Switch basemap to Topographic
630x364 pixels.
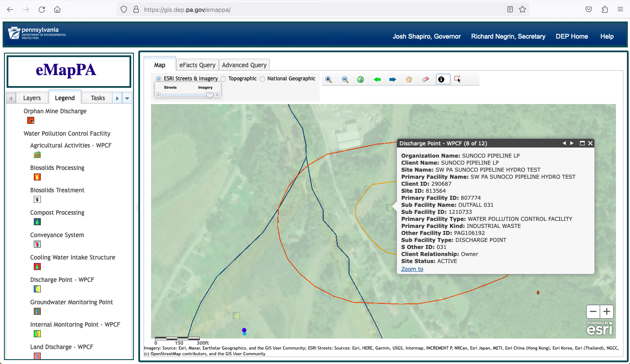(223, 79)
